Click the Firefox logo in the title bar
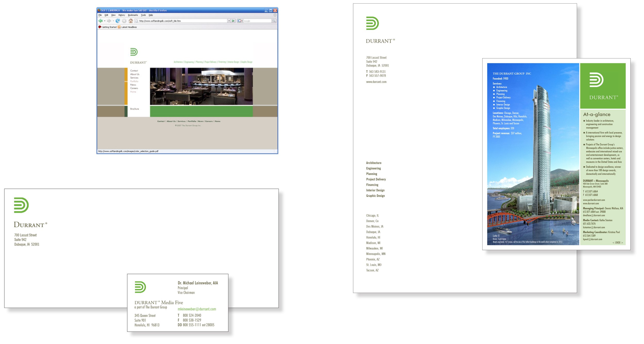 (99, 10)
